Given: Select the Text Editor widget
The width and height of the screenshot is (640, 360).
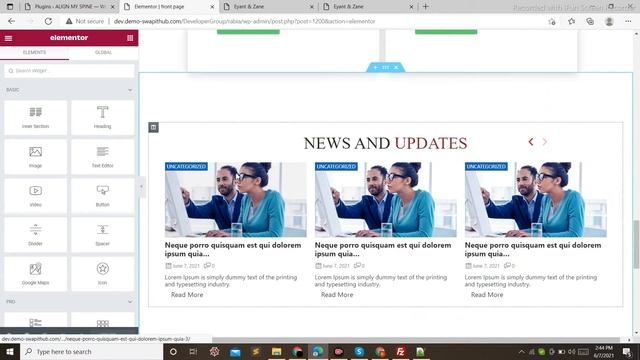Looking at the screenshot, I should (x=102, y=157).
